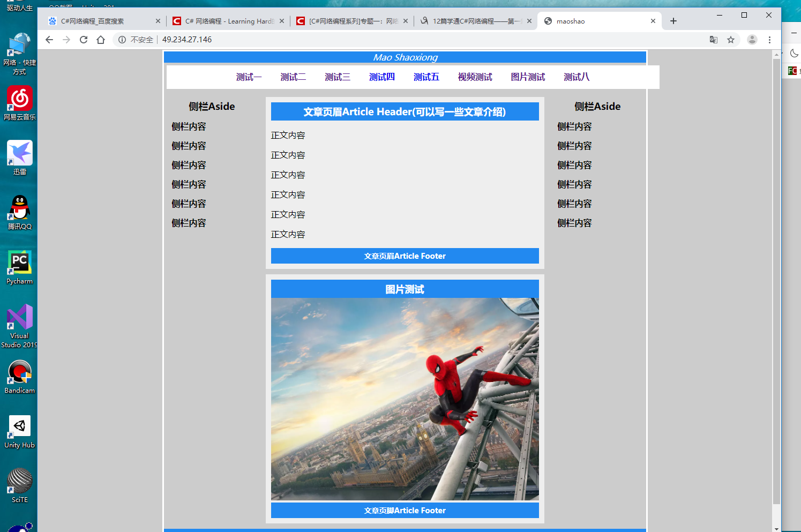
Task: Select the 腾讯QQ desktop icon
Action: pyautogui.click(x=19, y=213)
